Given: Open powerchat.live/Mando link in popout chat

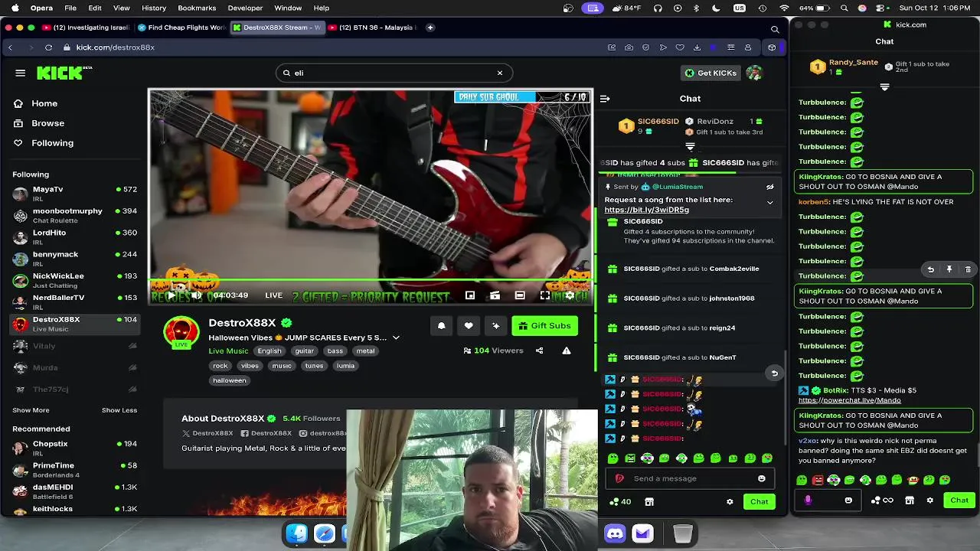Looking at the screenshot, I should [x=849, y=400].
